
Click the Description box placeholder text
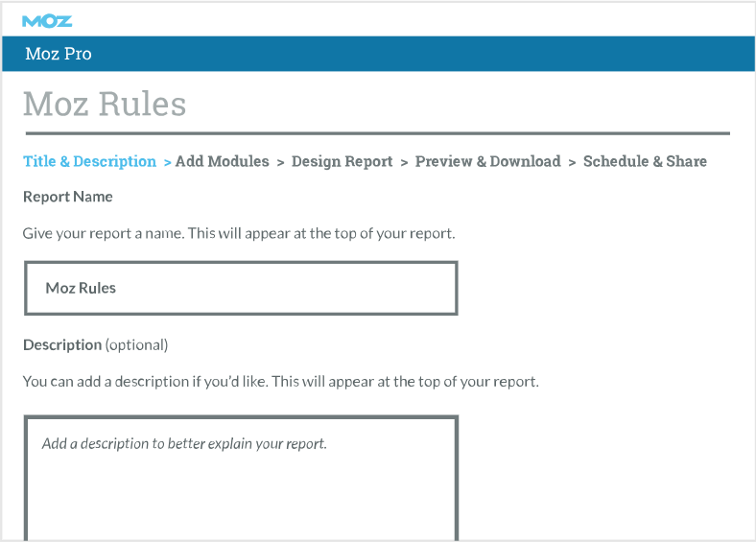coord(184,443)
